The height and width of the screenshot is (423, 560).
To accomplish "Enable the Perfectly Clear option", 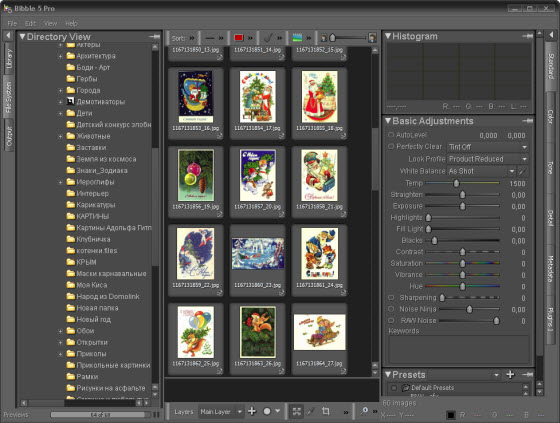I will 391,146.
